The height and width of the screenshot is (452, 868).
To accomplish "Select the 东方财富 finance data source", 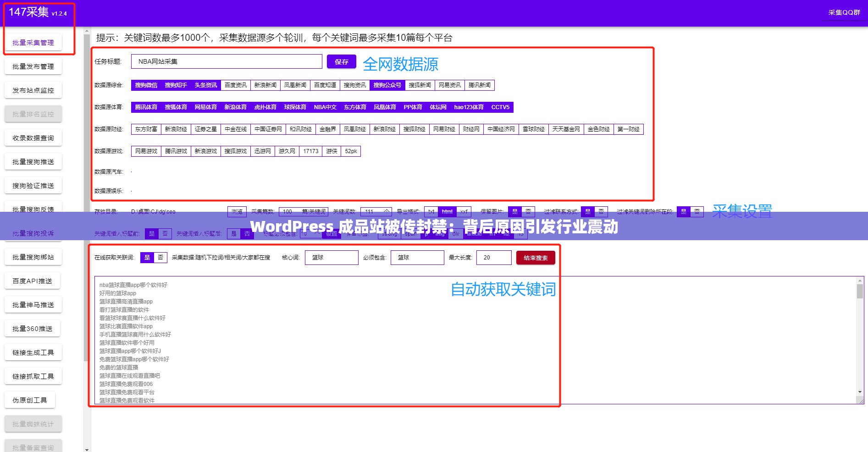I will pyautogui.click(x=145, y=129).
